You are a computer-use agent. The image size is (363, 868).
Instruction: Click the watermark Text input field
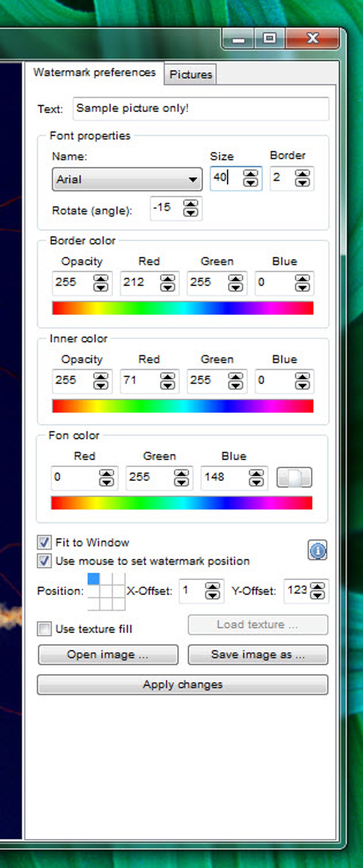(201, 109)
